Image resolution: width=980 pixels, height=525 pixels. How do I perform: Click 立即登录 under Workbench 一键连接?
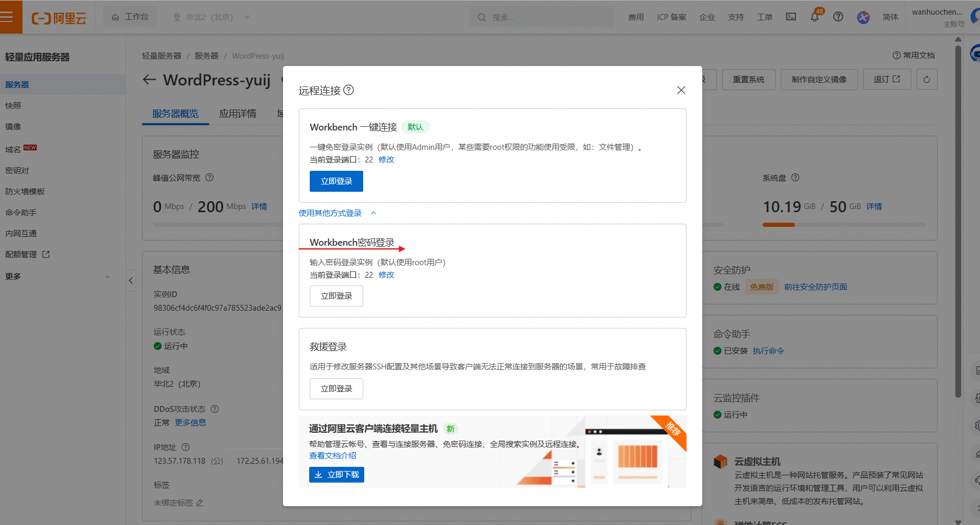click(336, 181)
